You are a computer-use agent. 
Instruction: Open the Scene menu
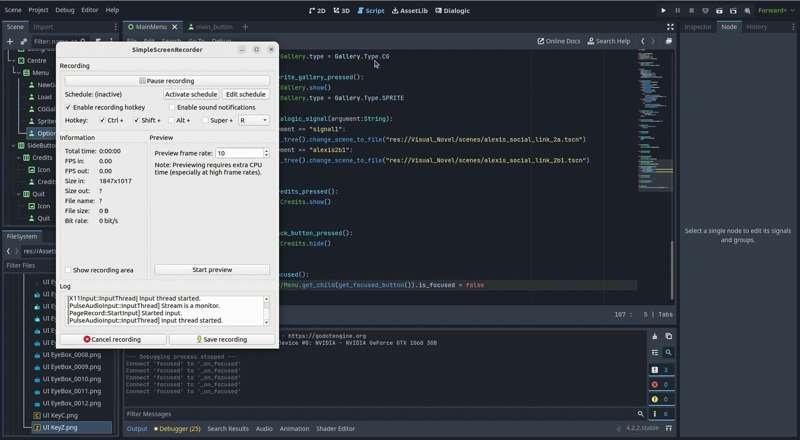coord(13,10)
